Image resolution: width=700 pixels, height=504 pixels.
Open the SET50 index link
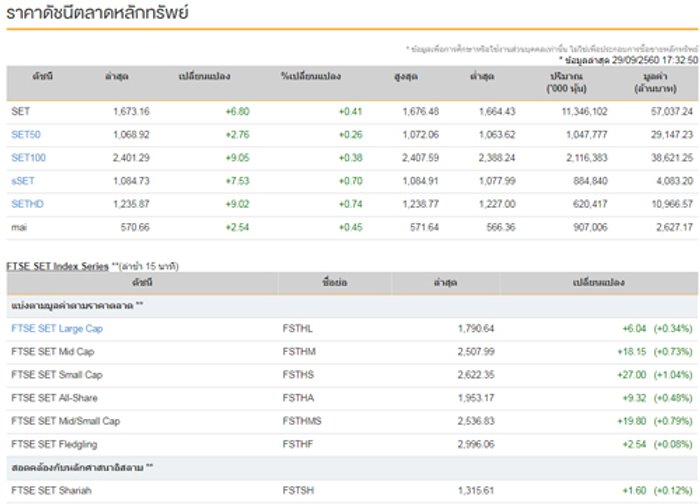26,134
